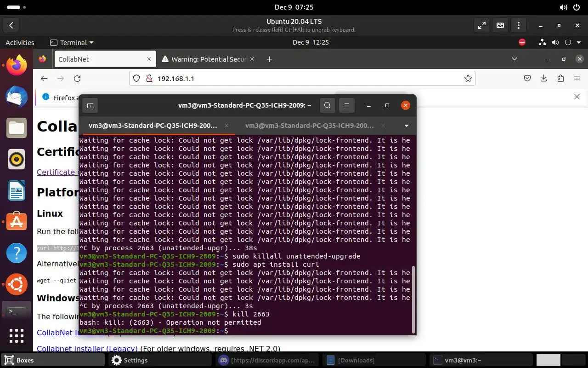This screenshot has height=368, width=588.
Task: Switch to the CollabNet tab
Action: pyautogui.click(x=105, y=59)
